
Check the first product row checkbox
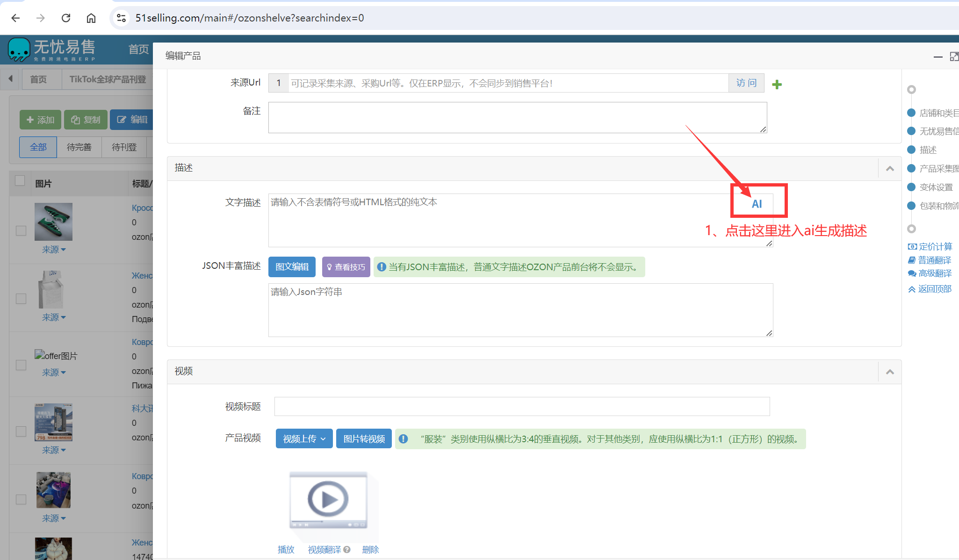point(21,230)
